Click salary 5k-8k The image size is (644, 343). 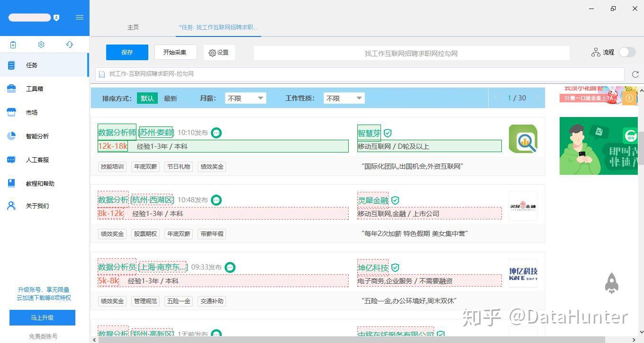[x=108, y=280]
